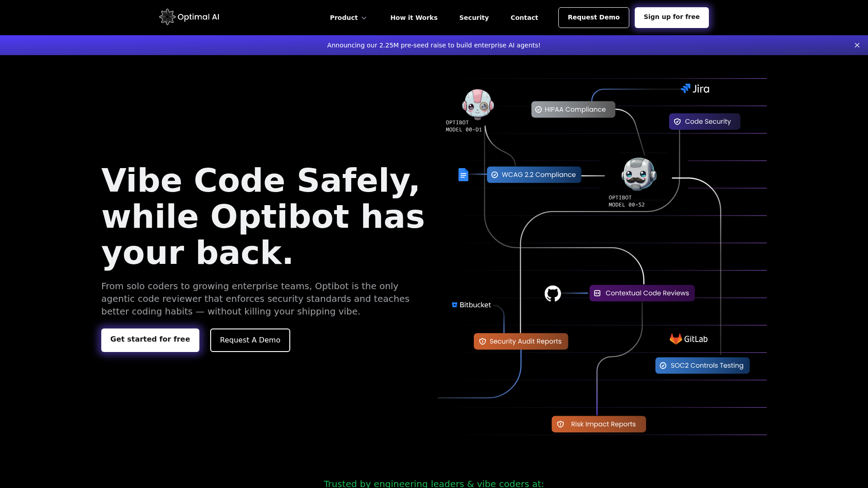
Task: Click the Optimal AI logo icon
Action: point(167,17)
